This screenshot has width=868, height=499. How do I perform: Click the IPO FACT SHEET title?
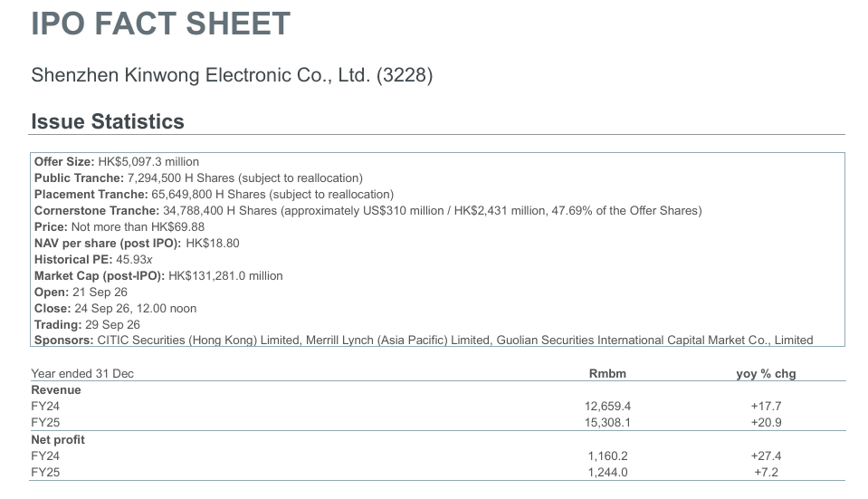click(x=160, y=24)
